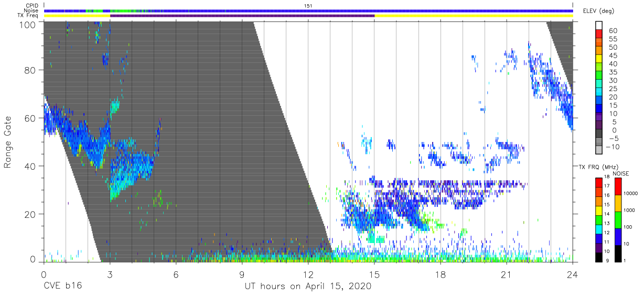The width and height of the screenshot is (644, 297).
Task: Click the yellow TX Freq strip segment after 15 UT
Action: (x=474, y=16)
